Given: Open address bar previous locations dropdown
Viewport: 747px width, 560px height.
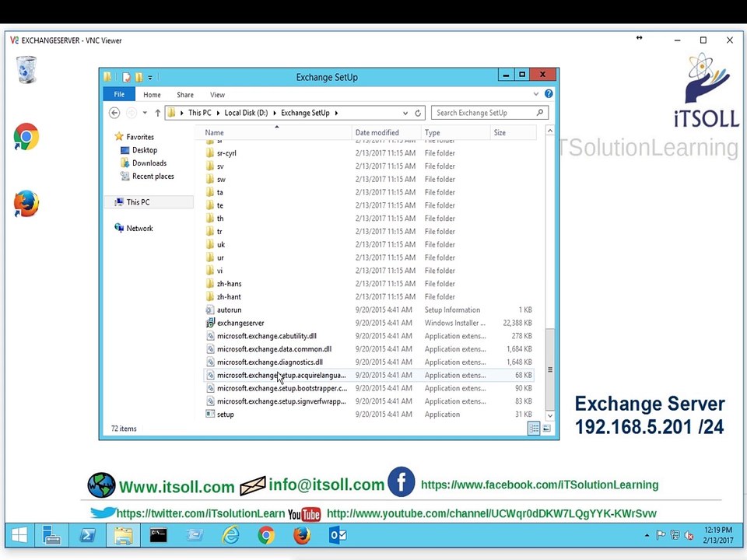Looking at the screenshot, I should 405,113.
